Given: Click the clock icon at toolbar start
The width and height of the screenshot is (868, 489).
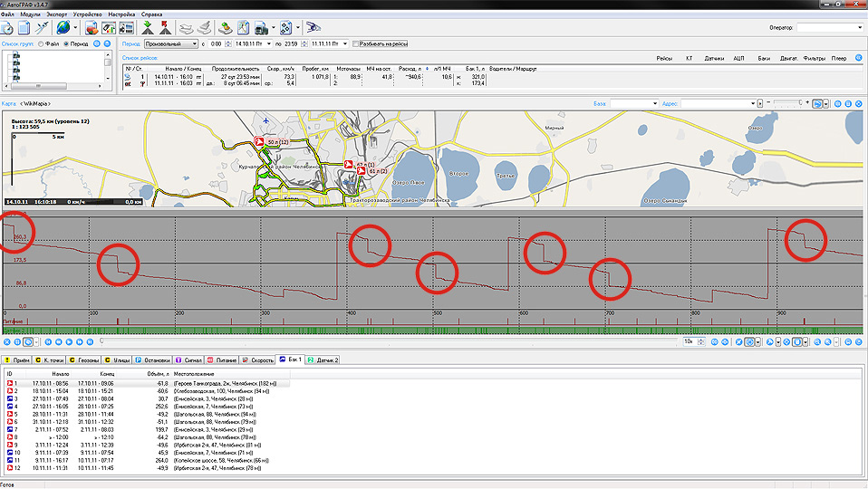Looking at the screenshot, I should tap(5, 28).
